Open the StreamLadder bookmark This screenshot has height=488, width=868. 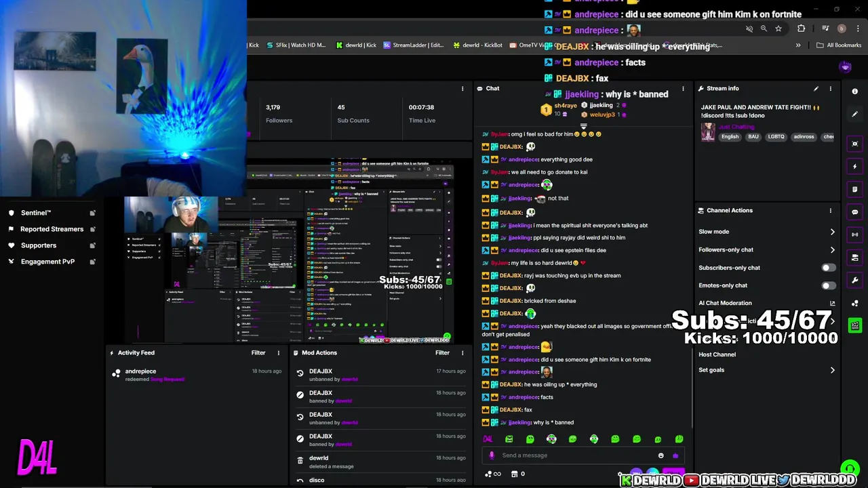click(x=413, y=45)
